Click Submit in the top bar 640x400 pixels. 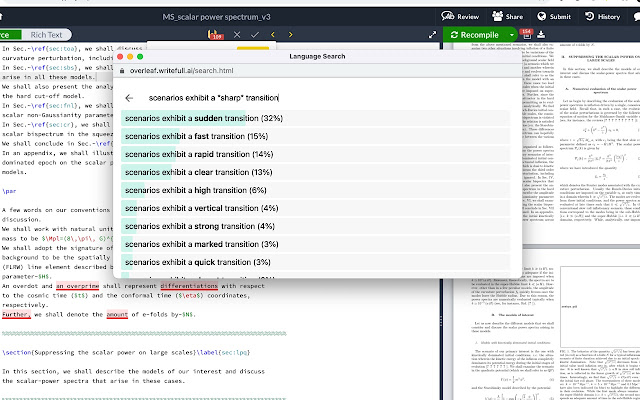553,16
